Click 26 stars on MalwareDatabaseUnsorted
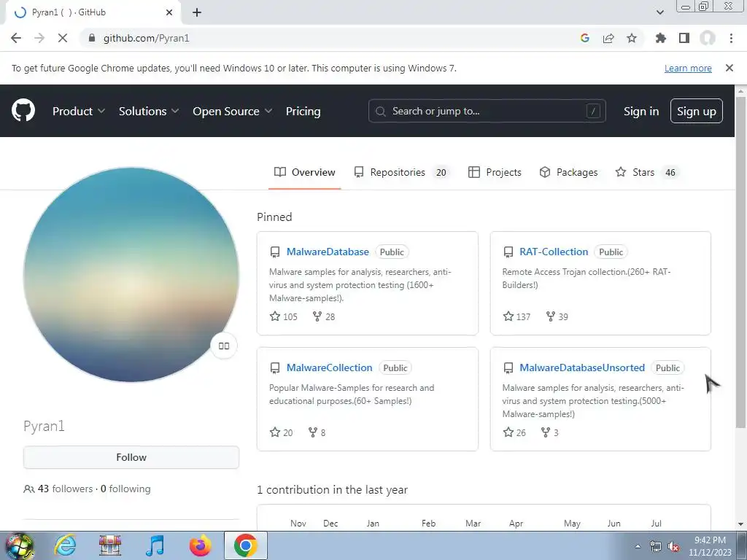Image resolution: width=747 pixels, height=560 pixels. tap(514, 432)
